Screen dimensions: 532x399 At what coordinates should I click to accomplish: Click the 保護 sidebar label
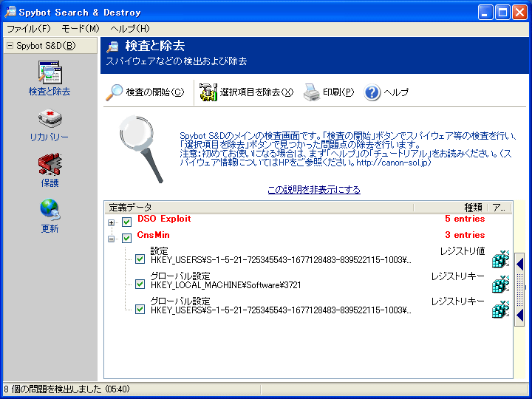(50, 183)
